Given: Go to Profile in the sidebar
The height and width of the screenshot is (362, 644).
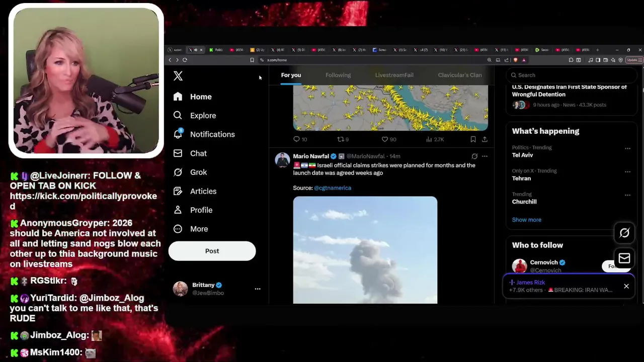Looking at the screenshot, I should (x=193, y=210).
